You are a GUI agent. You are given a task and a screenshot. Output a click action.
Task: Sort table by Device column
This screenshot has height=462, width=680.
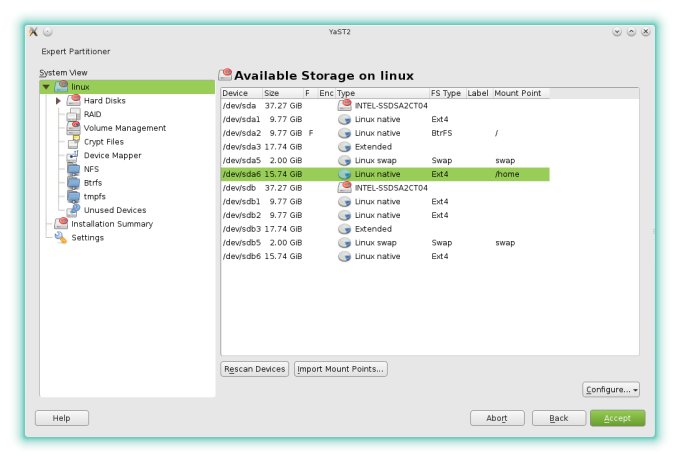click(x=241, y=93)
